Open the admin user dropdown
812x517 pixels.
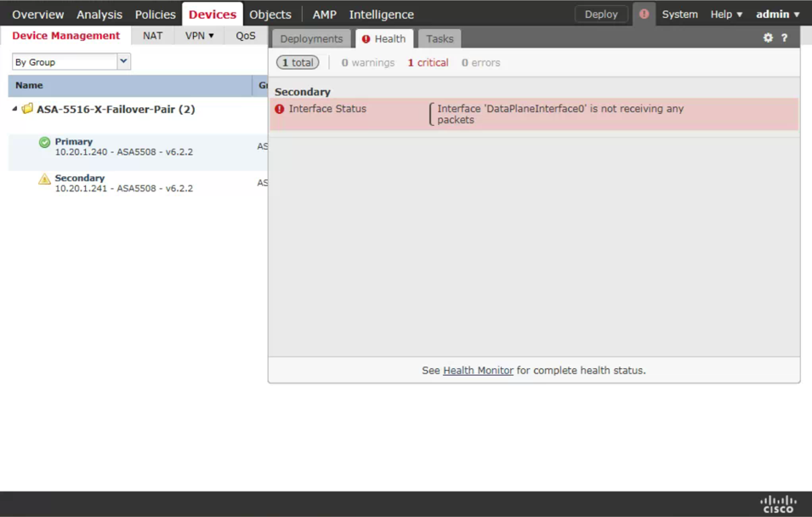pyautogui.click(x=777, y=14)
